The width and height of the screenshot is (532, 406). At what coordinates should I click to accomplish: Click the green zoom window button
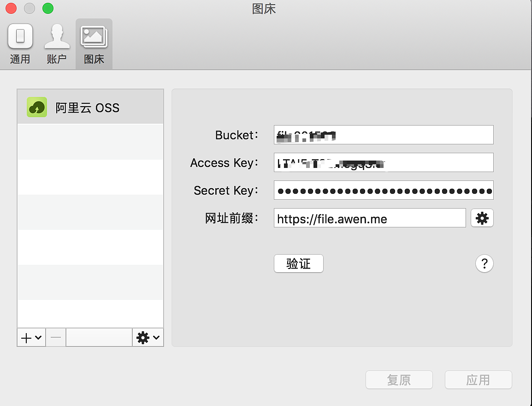click(x=48, y=8)
